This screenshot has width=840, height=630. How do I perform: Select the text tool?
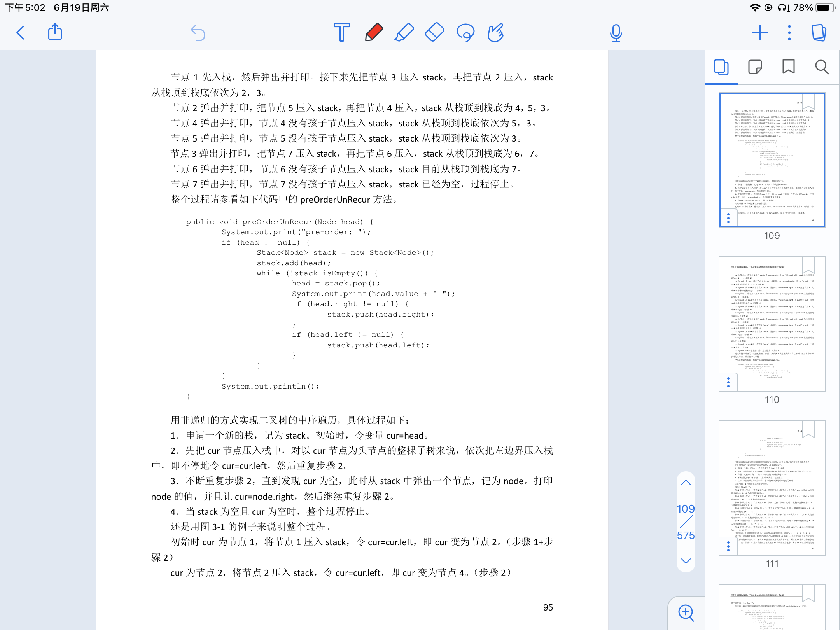click(341, 33)
